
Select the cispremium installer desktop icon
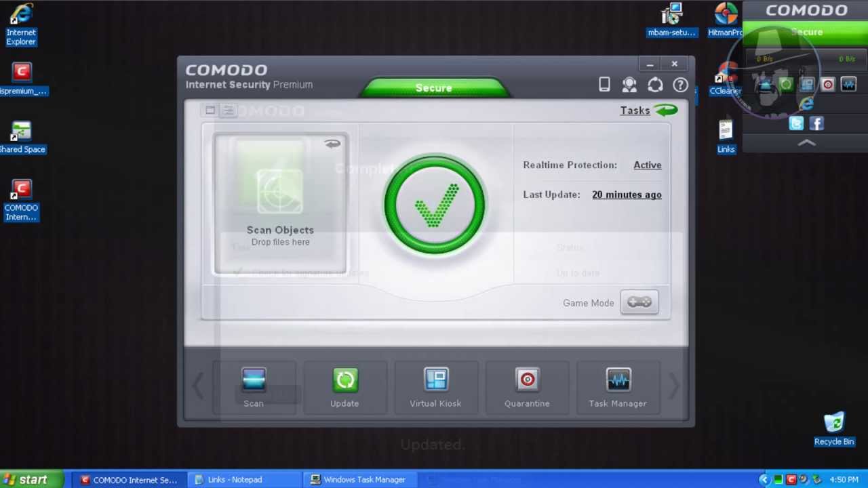pyautogui.click(x=22, y=79)
